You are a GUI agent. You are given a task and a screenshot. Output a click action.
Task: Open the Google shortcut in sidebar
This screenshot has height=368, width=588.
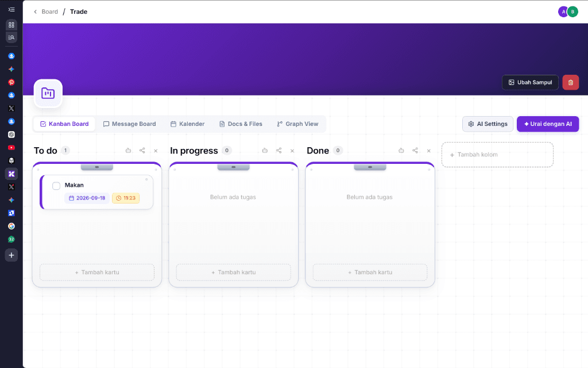coord(11,226)
